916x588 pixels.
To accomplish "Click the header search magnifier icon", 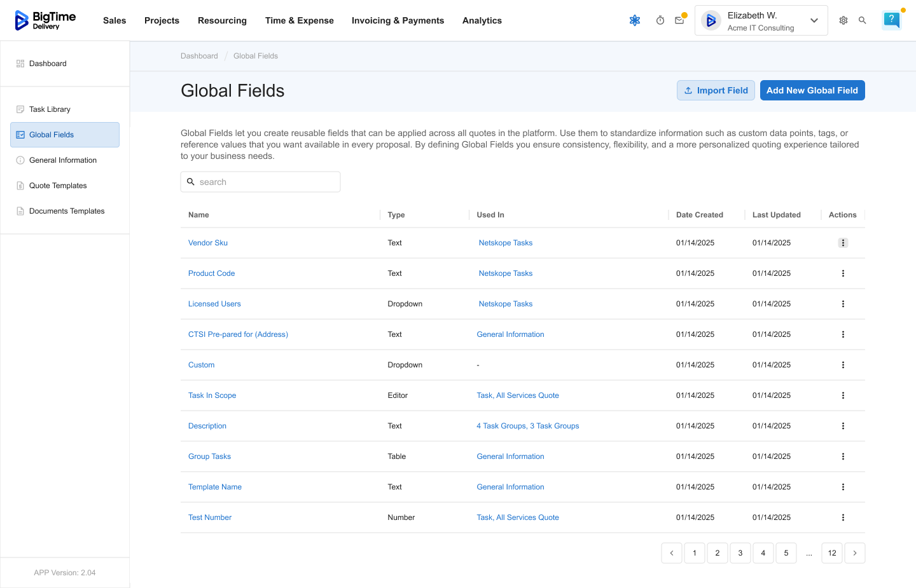I will (x=862, y=20).
